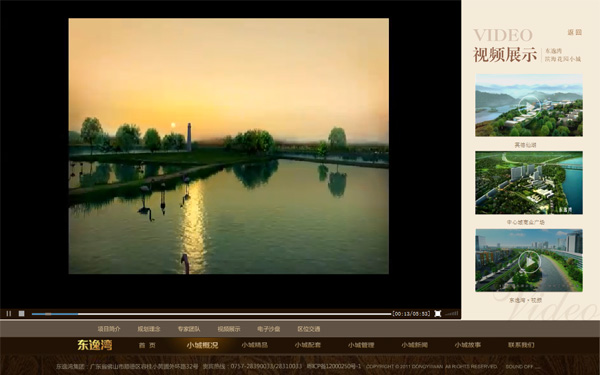The height and width of the screenshot is (375, 600).
Task: Open the 规划理念 submenu item
Action: click(149, 329)
